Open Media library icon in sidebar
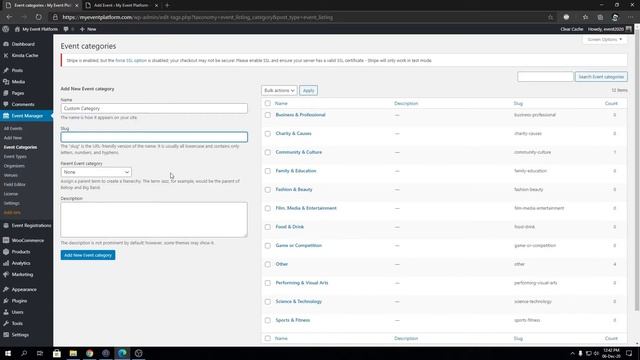Screen dimensions: 640x360 pyautogui.click(x=6, y=82)
